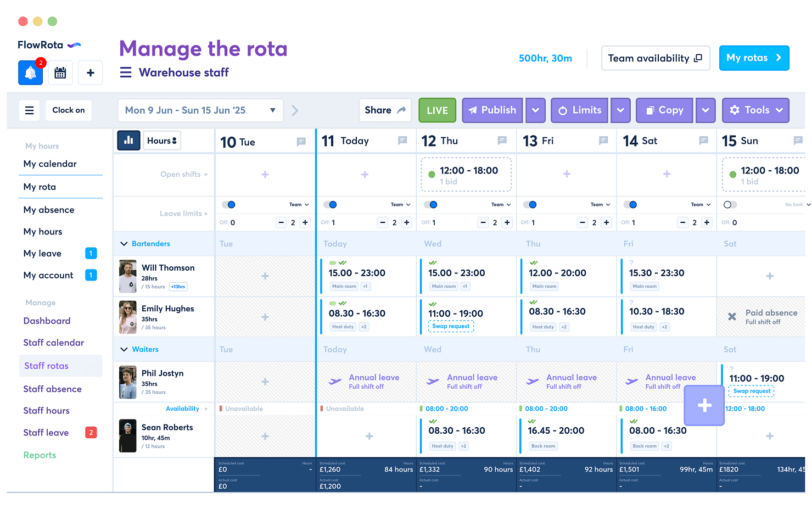812x515 pixels.
Task: Open the Hours view selector
Action: pyautogui.click(x=162, y=141)
